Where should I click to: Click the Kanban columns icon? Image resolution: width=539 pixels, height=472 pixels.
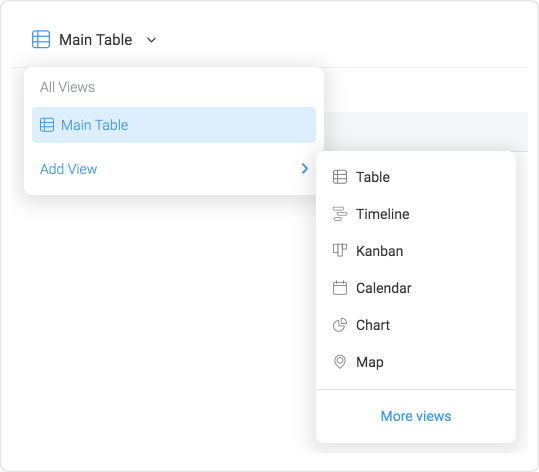pos(340,250)
